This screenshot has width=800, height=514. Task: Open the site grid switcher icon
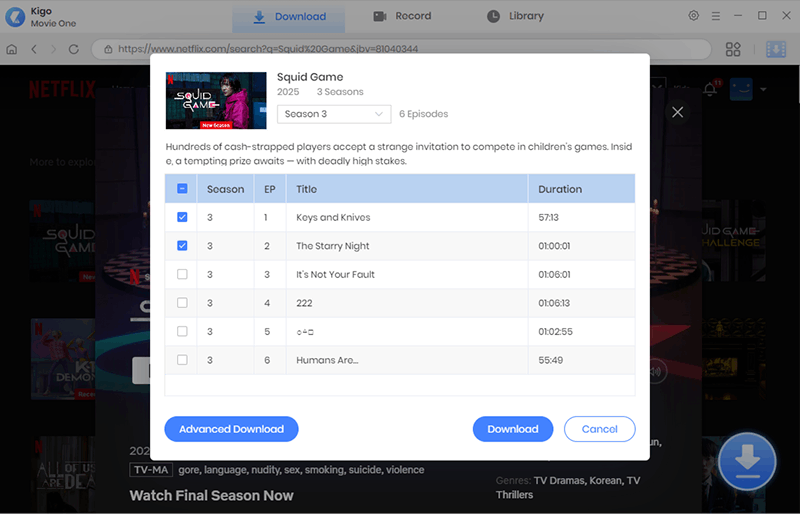[x=733, y=49]
